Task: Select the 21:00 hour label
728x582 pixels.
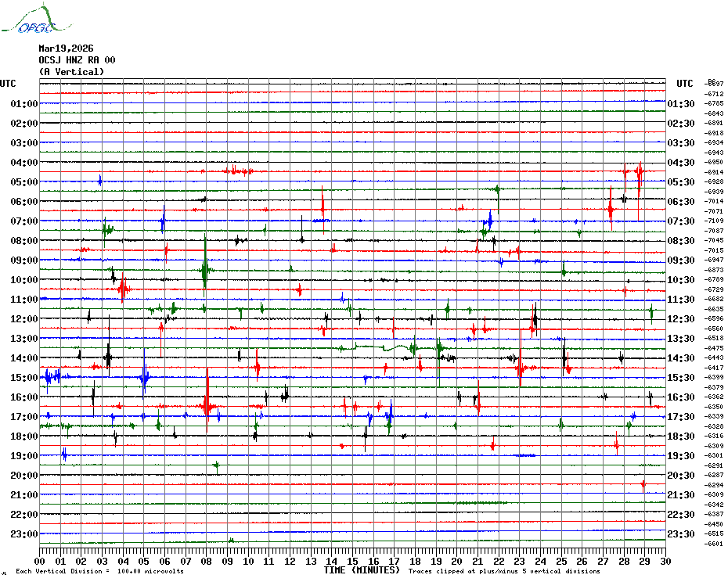Action: click(24, 494)
